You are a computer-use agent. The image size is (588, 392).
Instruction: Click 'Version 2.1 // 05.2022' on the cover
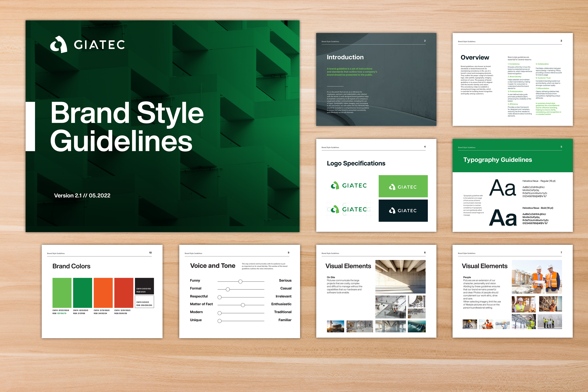[x=82, y=196]
